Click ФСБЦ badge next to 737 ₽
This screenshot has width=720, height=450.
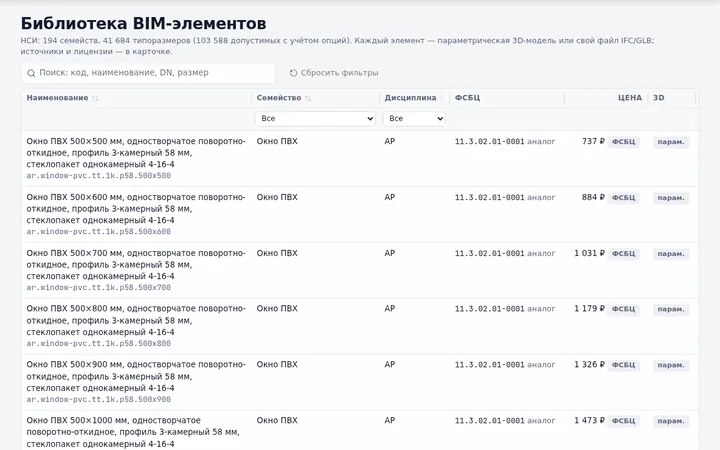(623, 142)
